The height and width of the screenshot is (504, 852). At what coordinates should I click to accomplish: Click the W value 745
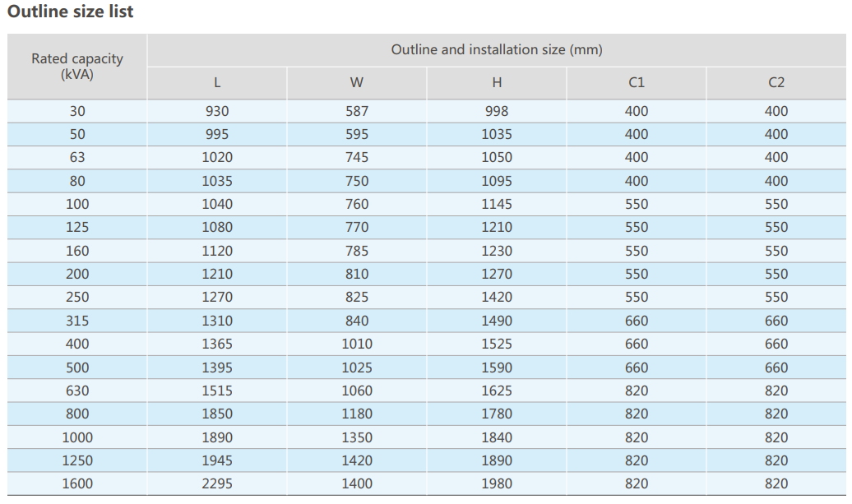[x=357, y=157]
